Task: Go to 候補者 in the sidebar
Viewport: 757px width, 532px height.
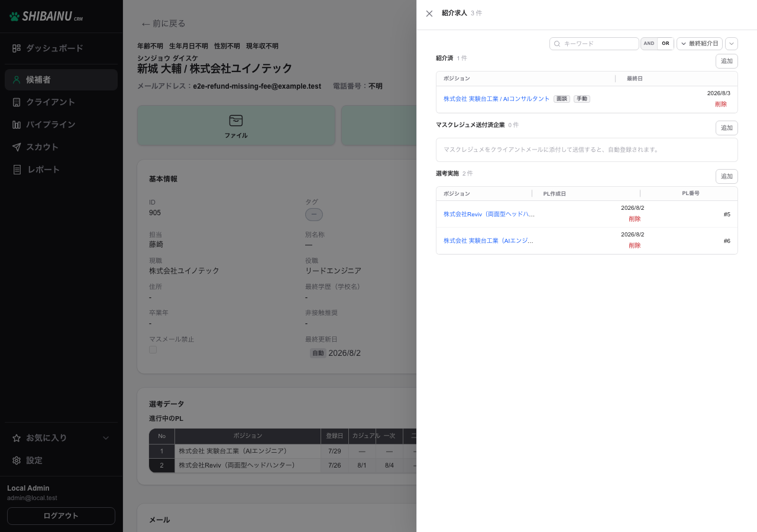Action: (x=62, y=80)
